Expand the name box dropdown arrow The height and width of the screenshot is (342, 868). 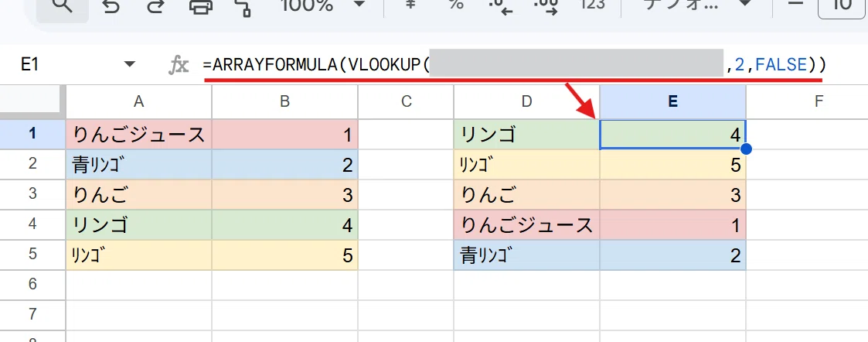click(x=130, y=65)
